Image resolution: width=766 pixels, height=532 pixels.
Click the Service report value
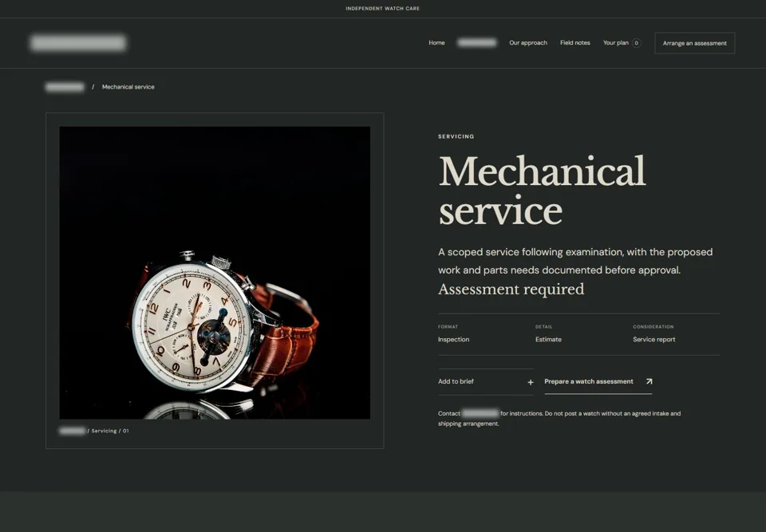click(x=653, y=340)
